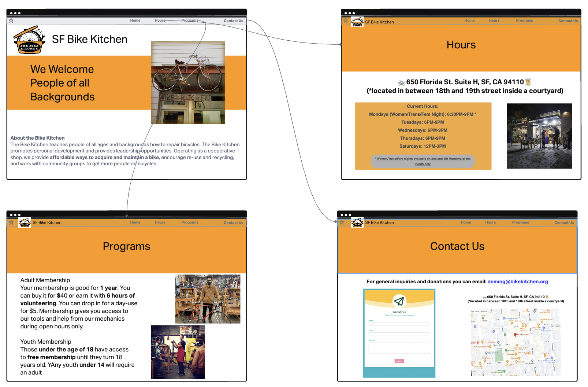Click the 'About the Bike Kitchen' heading
Viewport: 588px width, 387px height.
(x=37, y=138)
